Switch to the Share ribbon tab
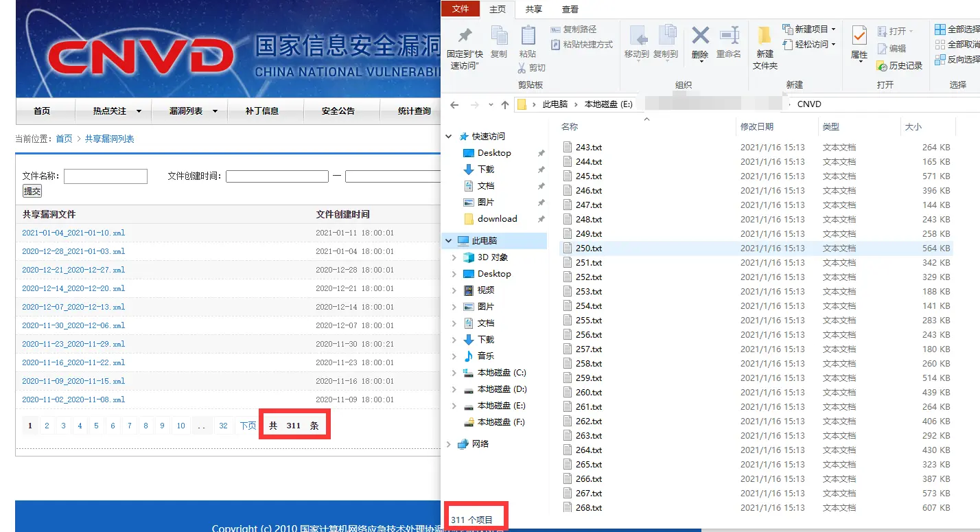980x532 pixels. 533,9
